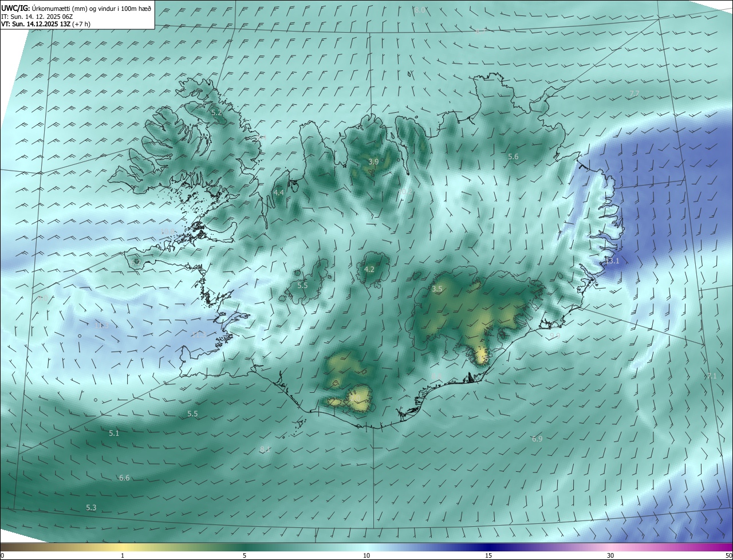This screenshot has width=733, height=560.
Task: Select the 8.1 value label south of the coast
Action: (x=265, y=449)
